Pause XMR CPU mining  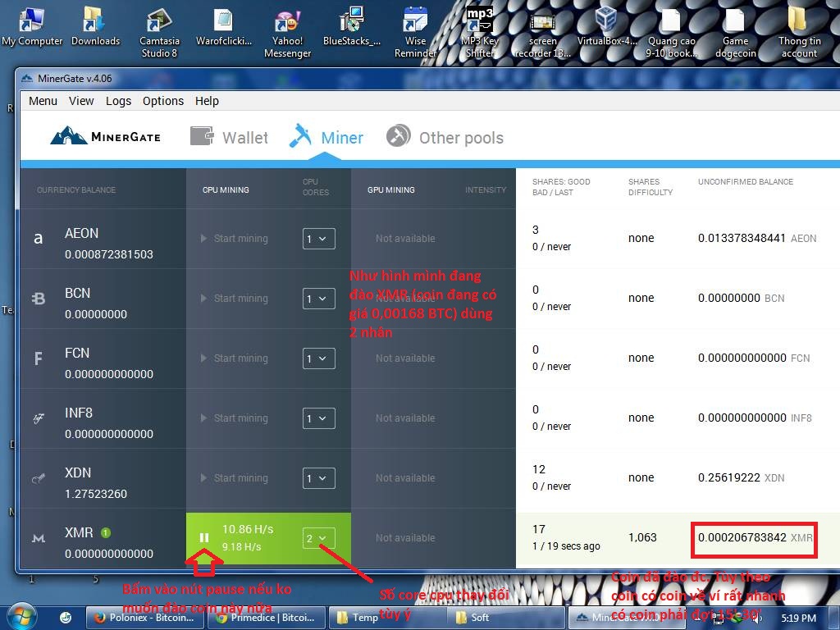click(204, 537)
